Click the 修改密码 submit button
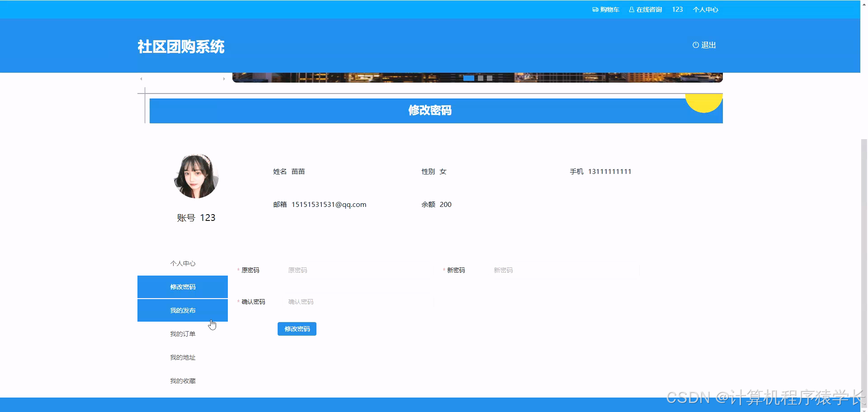 (297, 328)
